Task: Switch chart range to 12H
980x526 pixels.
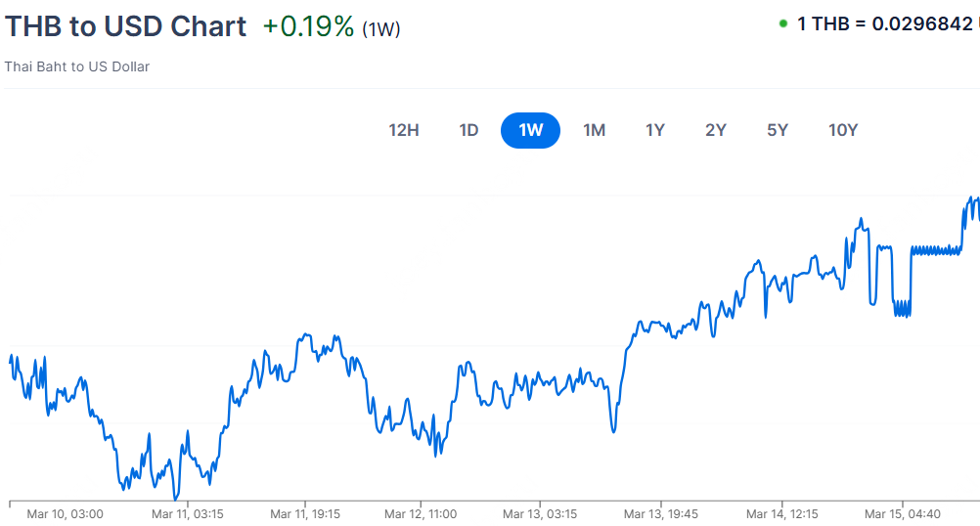Action: click(404, 130)
